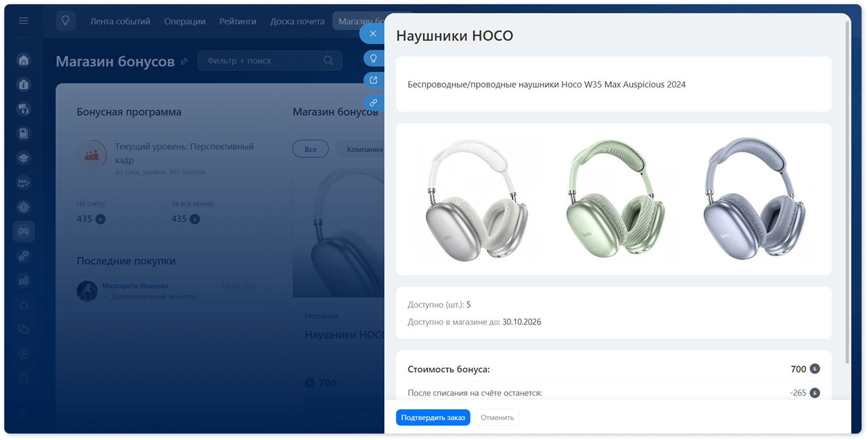
Task: Open the home icon in left sidebar
Action: point(24,60)
